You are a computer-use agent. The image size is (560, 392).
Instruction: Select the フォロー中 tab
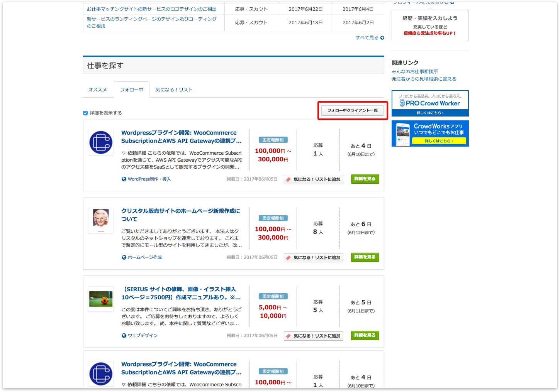point(132,90)
